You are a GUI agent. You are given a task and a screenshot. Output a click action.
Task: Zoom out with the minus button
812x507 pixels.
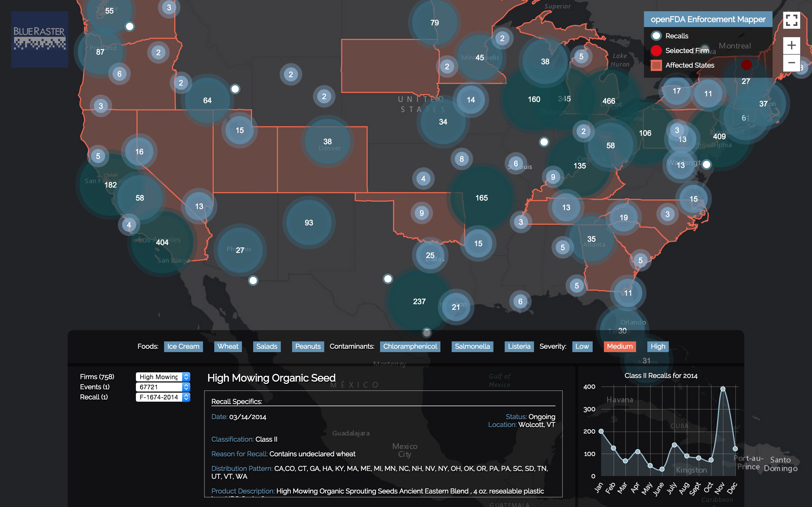coord(791,63)
